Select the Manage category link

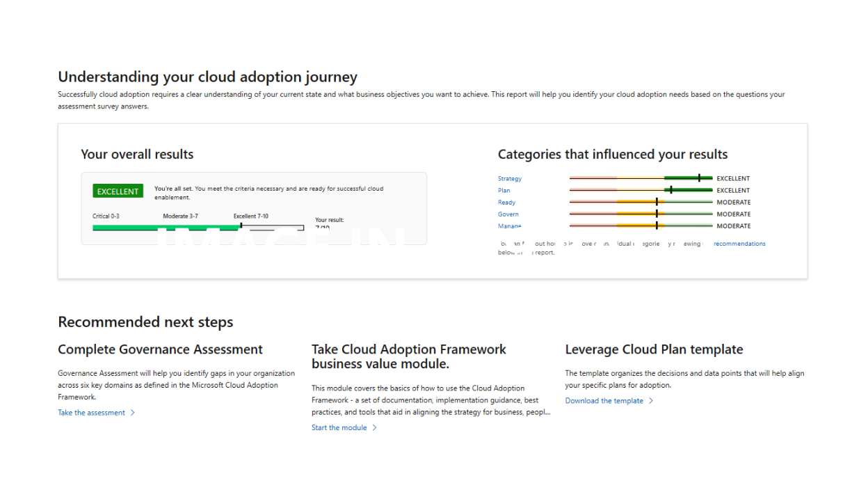(509, 226)
